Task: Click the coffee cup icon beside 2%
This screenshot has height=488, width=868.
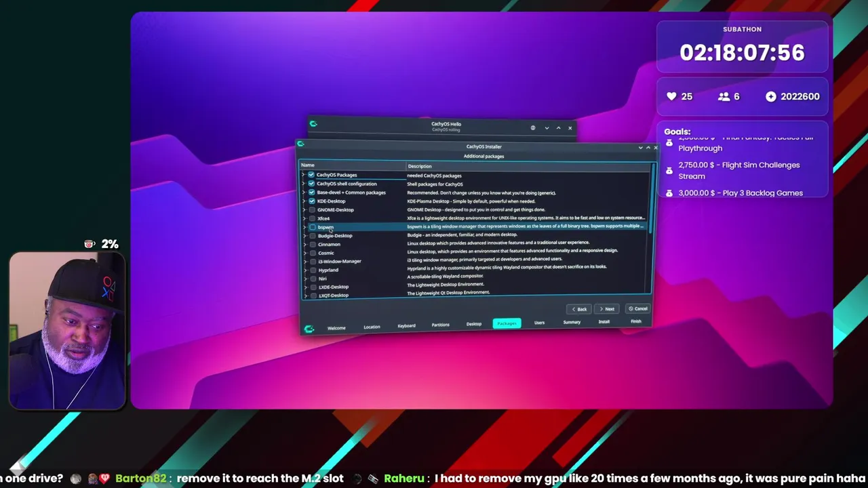Action: click(90, 244)
